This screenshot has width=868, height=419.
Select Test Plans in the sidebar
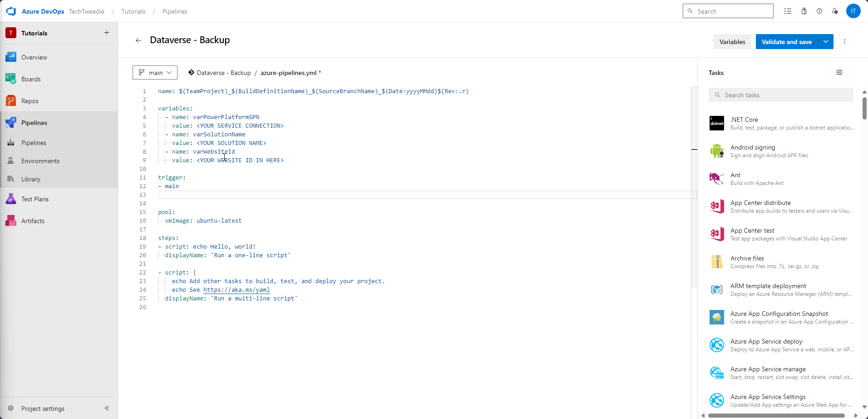[35, 199]
